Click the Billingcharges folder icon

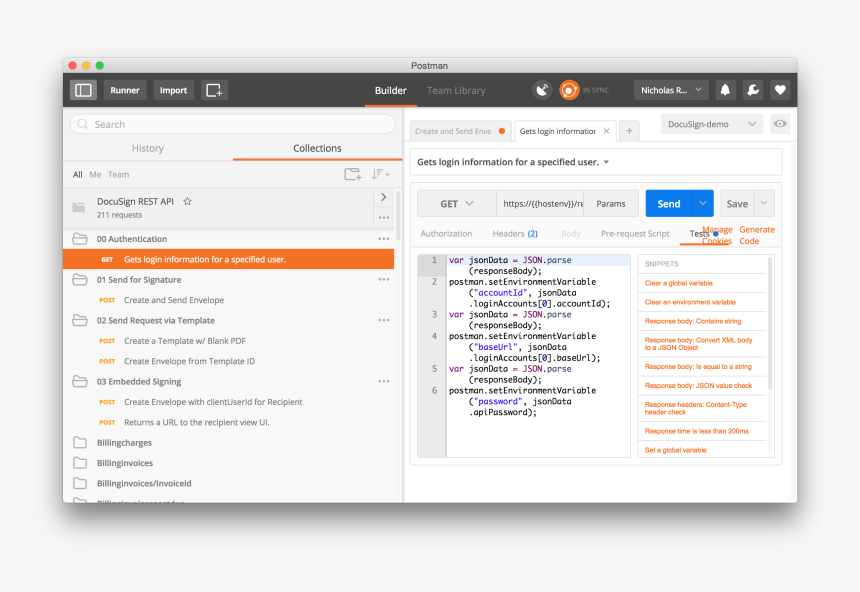[x=80, y=442]
